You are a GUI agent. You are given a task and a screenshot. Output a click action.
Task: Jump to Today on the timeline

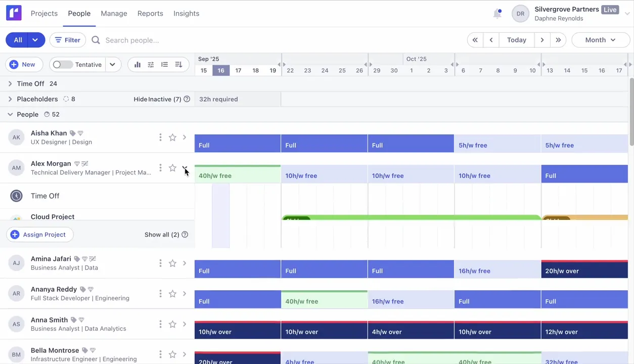(517, 40)
